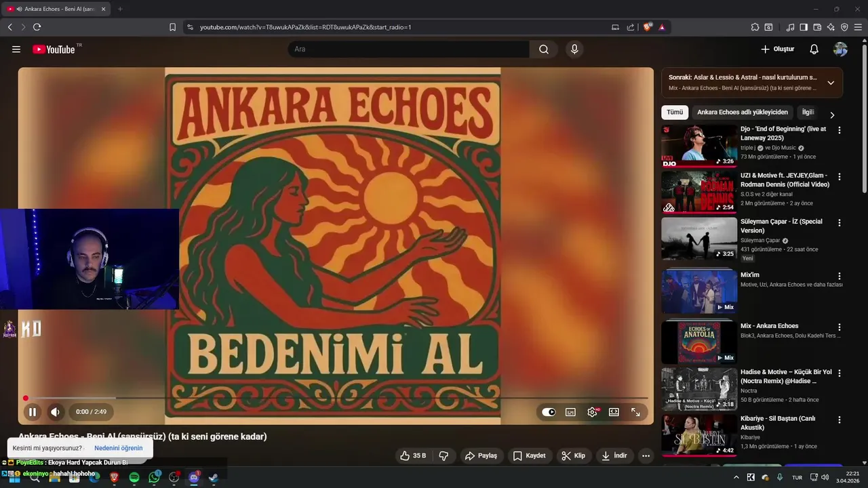Select the Ankara Echoes browser tab
This screenshot has height=488, width=868.
[x=56, y=9]
